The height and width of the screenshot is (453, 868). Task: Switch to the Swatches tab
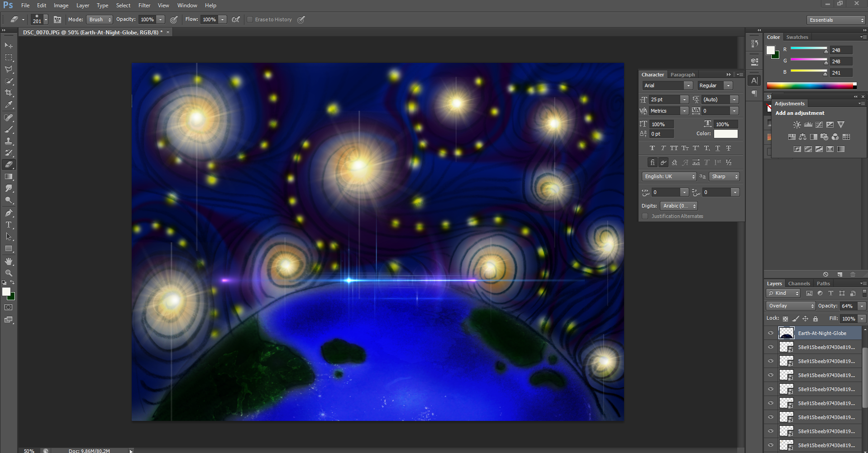pos(797,37)
